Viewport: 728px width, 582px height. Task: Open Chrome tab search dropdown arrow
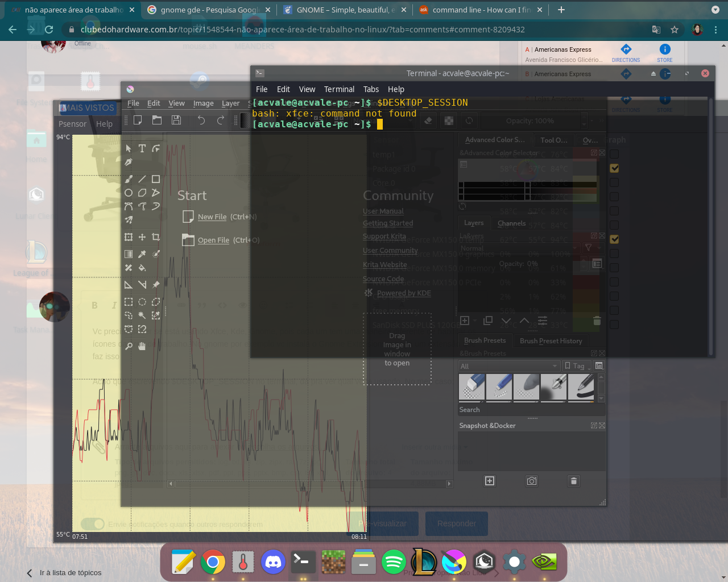coord(715,10)
